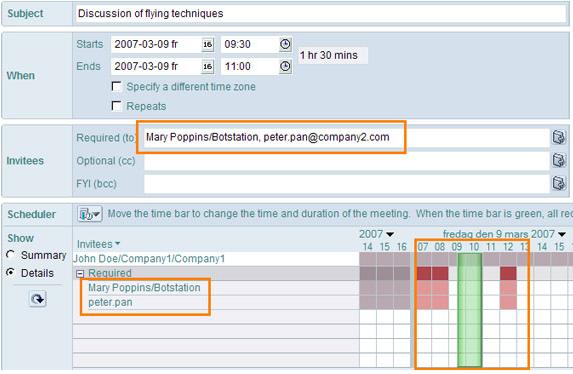Click the 1 hr 30 mins duration label
Image resolution: width=573 pixels, height=374 pixels.
pyautogui.click(x=329, y=55)
